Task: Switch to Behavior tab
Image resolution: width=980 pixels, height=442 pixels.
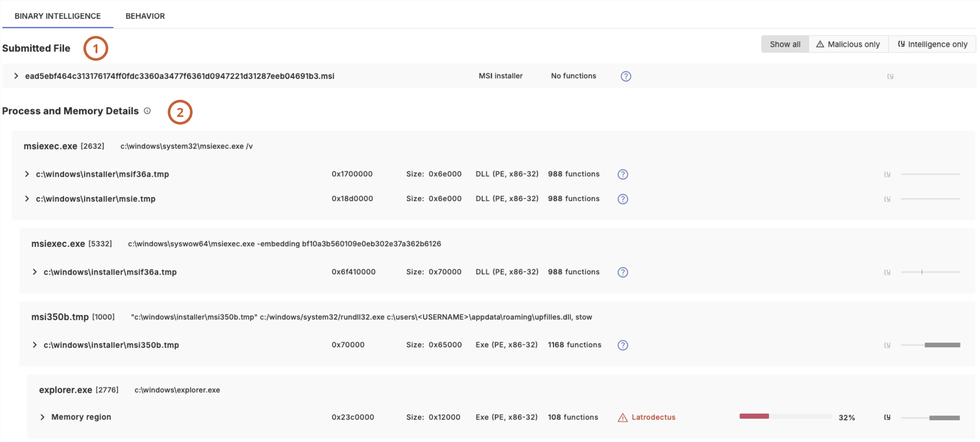Action: [145, 16]
